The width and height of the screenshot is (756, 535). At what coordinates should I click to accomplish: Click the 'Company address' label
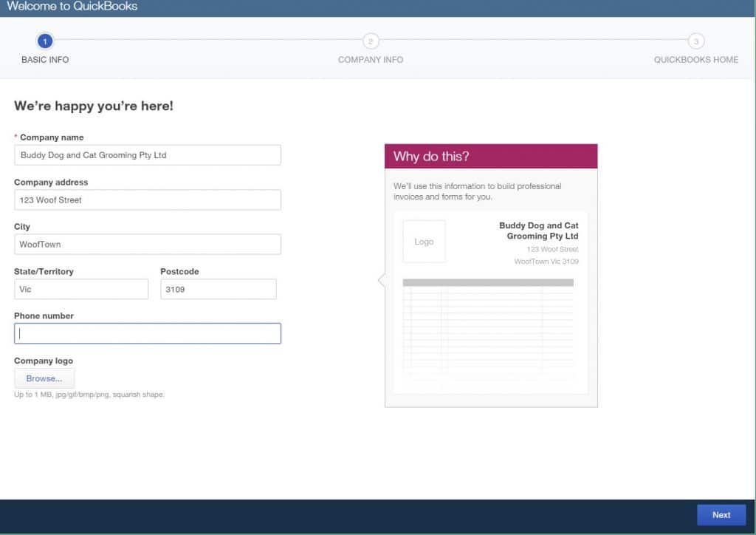click(51, 183)
